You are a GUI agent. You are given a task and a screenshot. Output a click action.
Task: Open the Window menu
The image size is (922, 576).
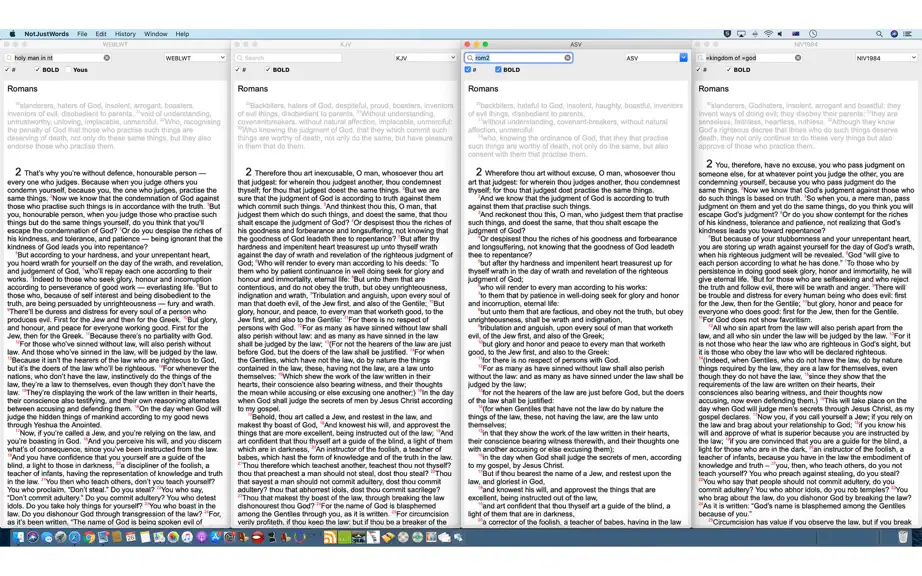[156, 34]
